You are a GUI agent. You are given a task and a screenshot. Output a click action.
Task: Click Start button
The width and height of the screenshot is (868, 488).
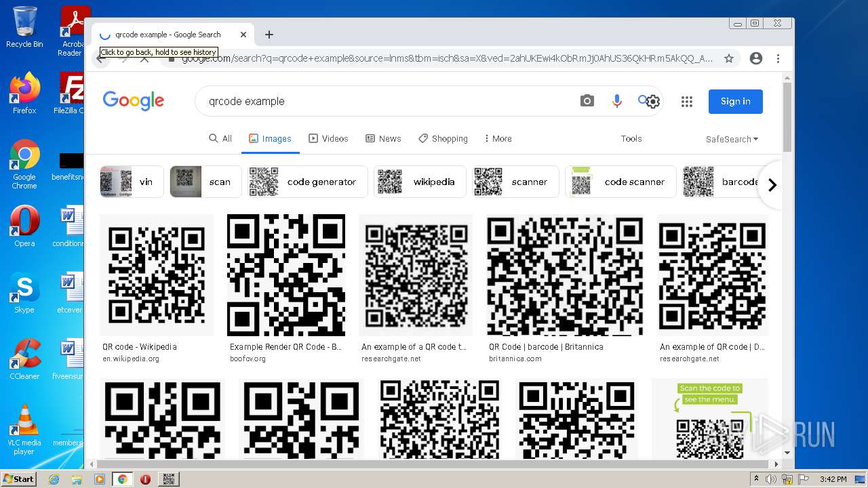pyautogui.click(x=18, y=479)
